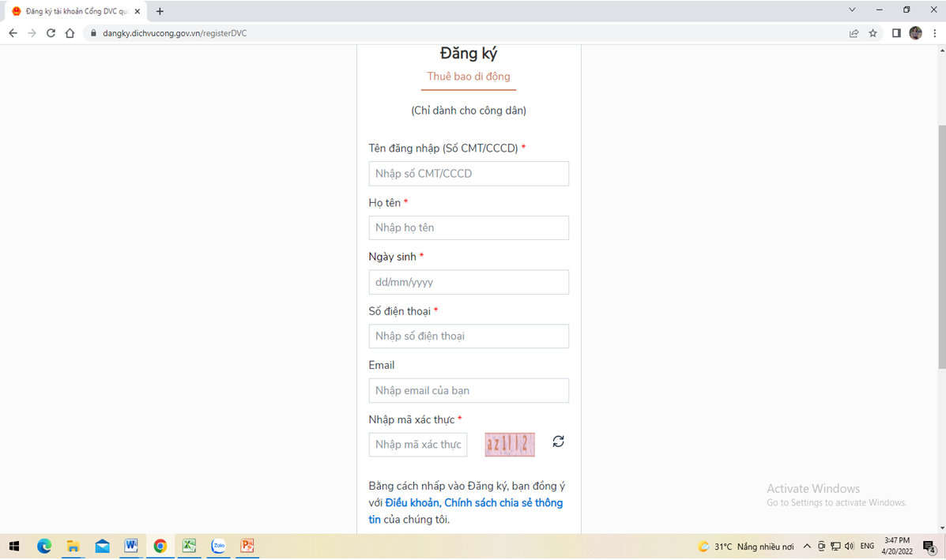Screen dimensions: 946x560
Task: Click the share page icon
Action: 854,33
